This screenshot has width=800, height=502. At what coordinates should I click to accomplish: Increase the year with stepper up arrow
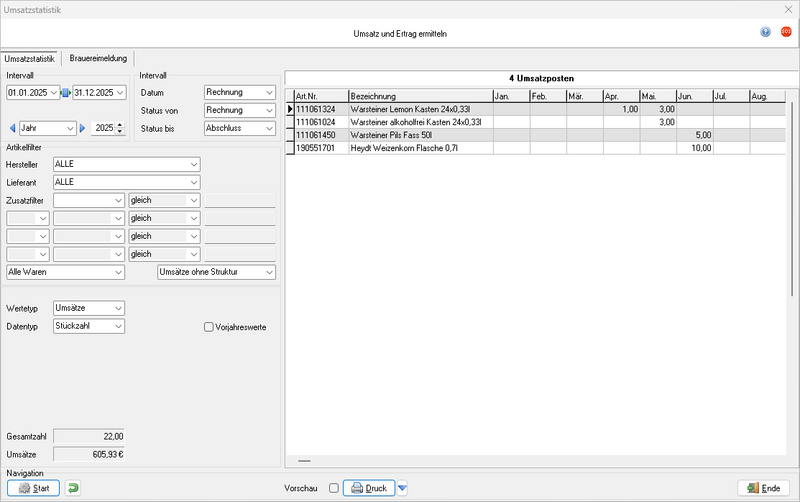click(121, 124)
